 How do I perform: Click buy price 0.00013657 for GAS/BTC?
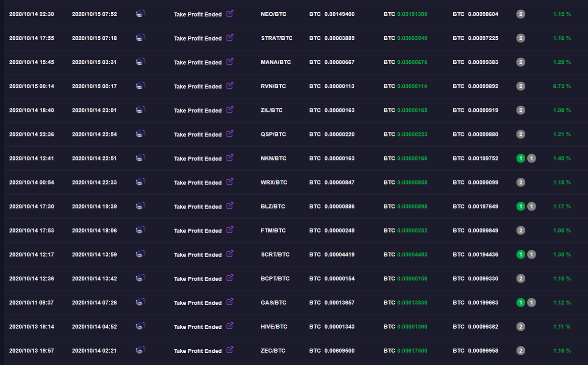point(340,303)
